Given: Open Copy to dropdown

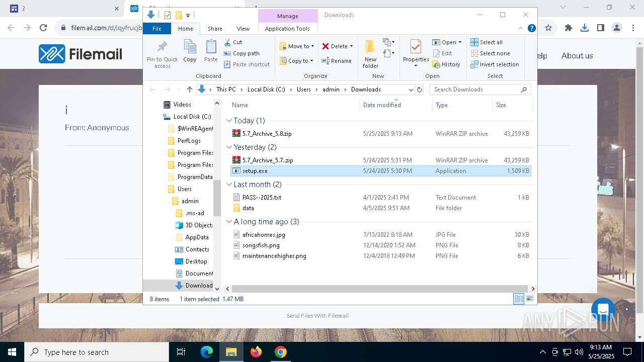Looking at the screenshot, I should click(297, 61).
